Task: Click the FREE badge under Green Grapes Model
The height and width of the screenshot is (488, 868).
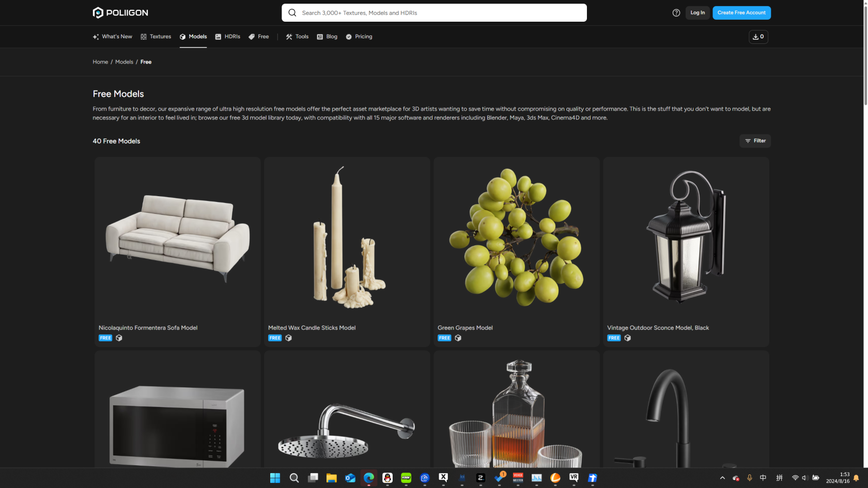Action: (x=444, y=338)
